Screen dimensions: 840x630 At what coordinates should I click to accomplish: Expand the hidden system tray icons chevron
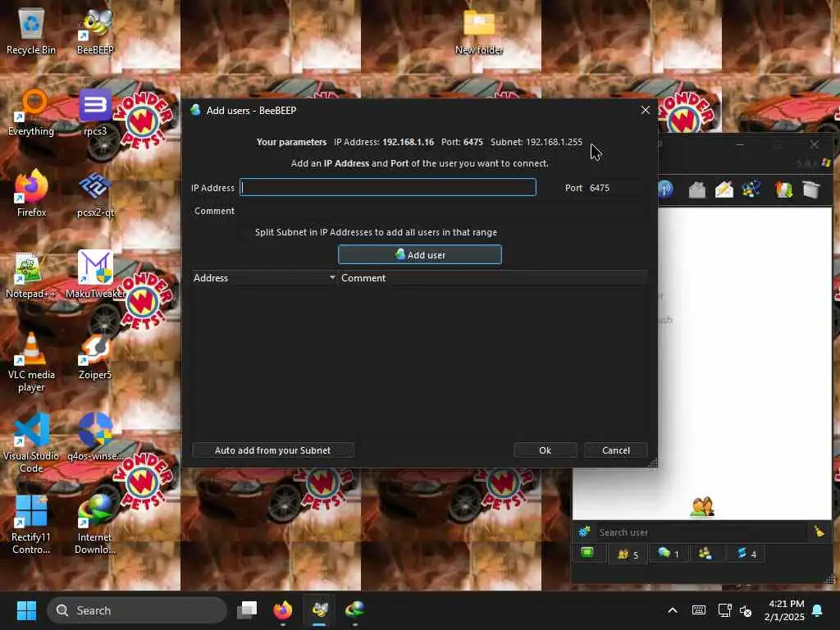coord(673,610)
